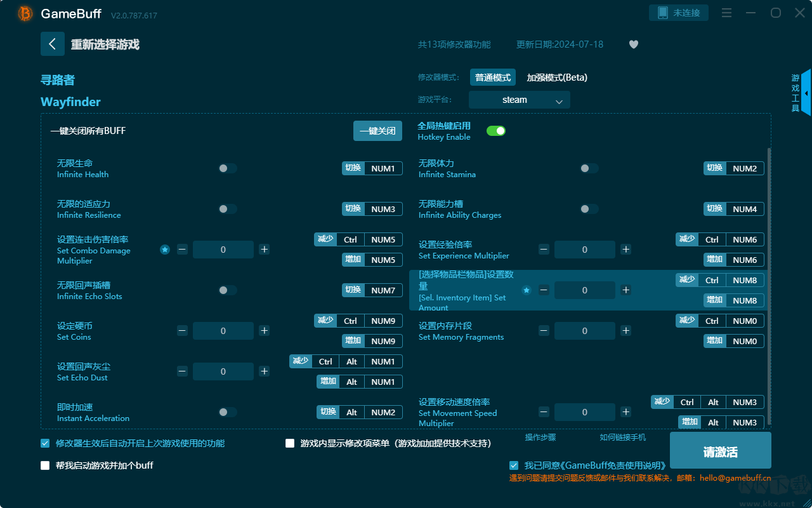Decrease Inventory Item Amount with minus
Viewport: 812px width, 508px height.
click(544, 290)
